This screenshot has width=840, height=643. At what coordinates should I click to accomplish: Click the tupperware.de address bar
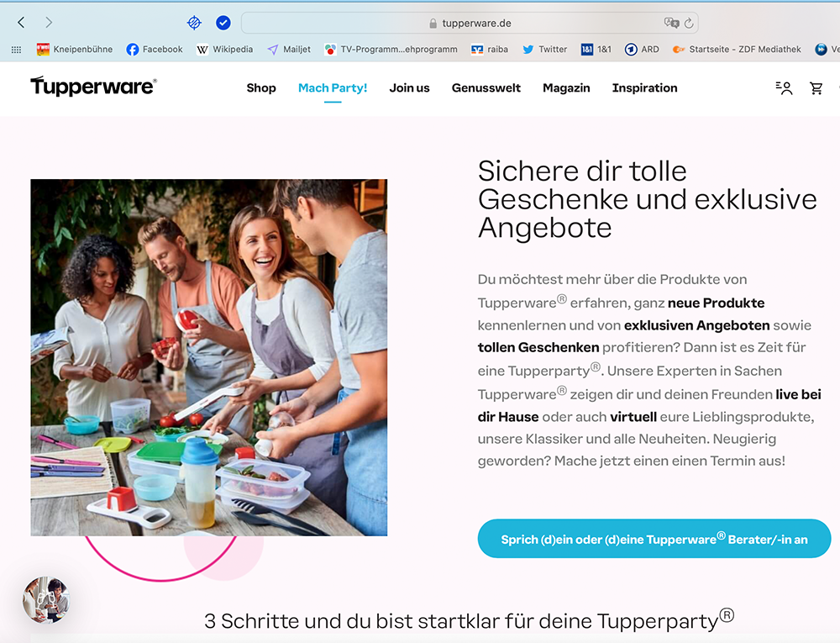pyautogui.click(x=470, y=23)
